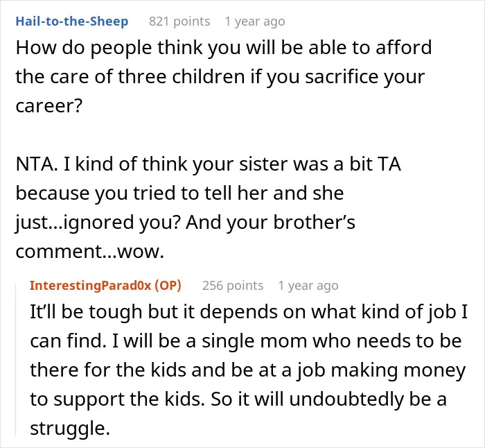The width and height of the screenshot is (485, 448).
Task: Click the 'comment…wow.' closing text
Action: click(89, 251)
